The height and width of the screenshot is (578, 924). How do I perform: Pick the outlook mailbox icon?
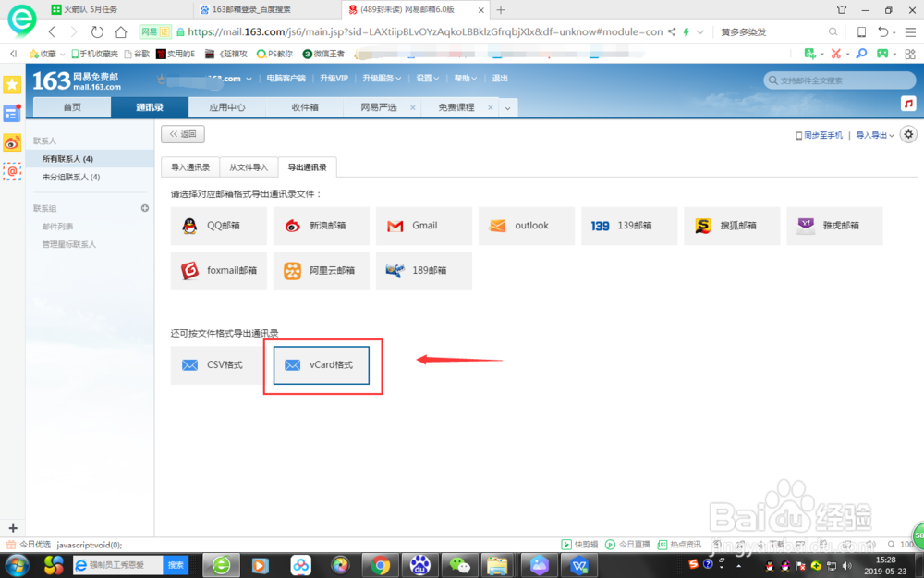click(x=527, y=225)
